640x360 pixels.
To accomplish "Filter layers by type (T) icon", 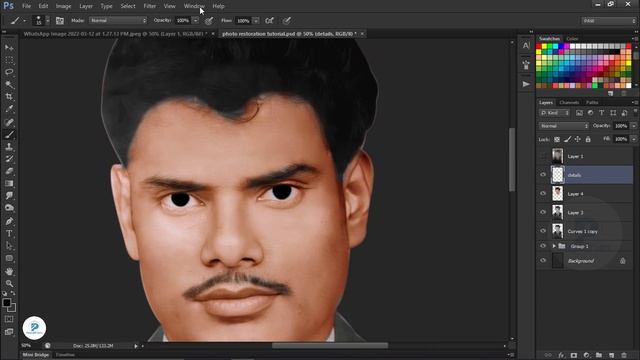I will [602, 113].
